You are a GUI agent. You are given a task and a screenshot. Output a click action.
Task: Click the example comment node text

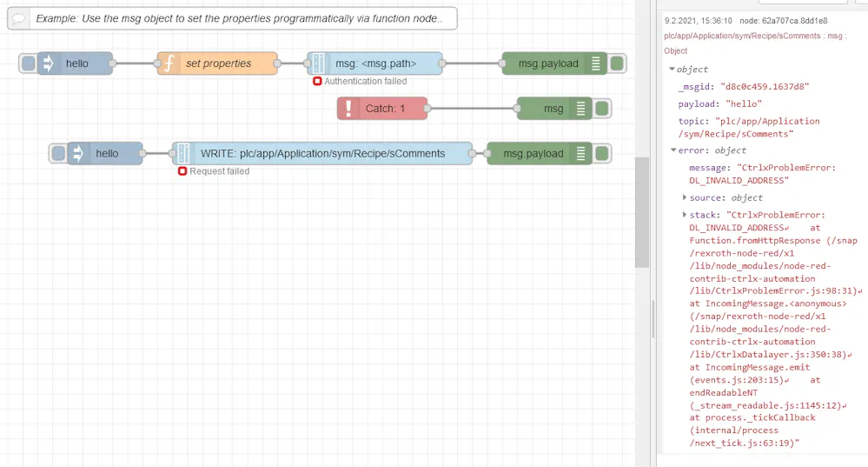[x=239, y=18]
